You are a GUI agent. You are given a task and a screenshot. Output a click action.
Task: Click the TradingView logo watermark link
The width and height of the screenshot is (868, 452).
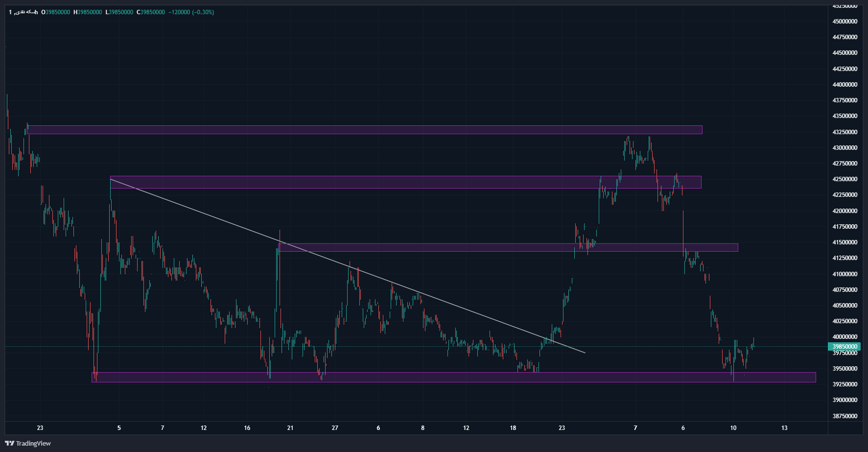click(28, 443)
